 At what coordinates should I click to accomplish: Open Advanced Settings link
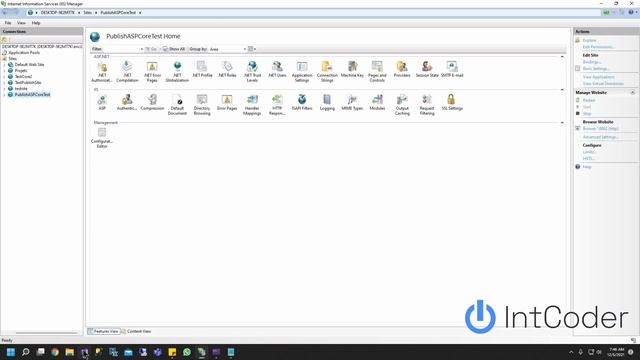[600, 137]
